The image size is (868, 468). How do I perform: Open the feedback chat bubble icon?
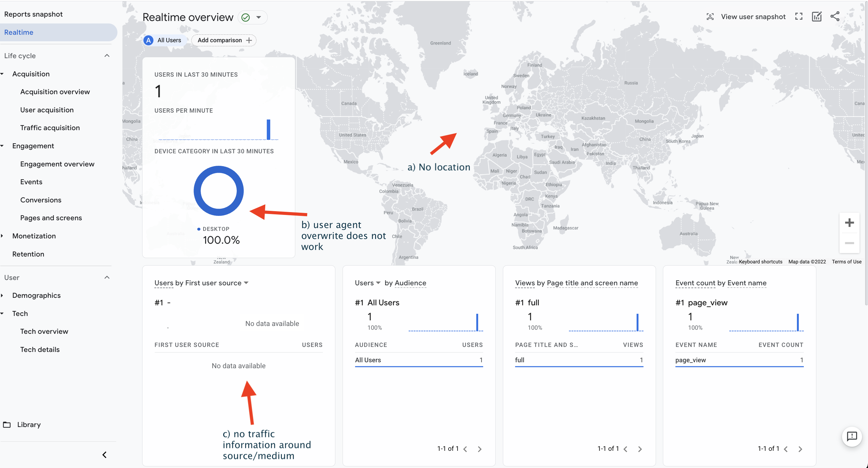click(x=851, y=436)
